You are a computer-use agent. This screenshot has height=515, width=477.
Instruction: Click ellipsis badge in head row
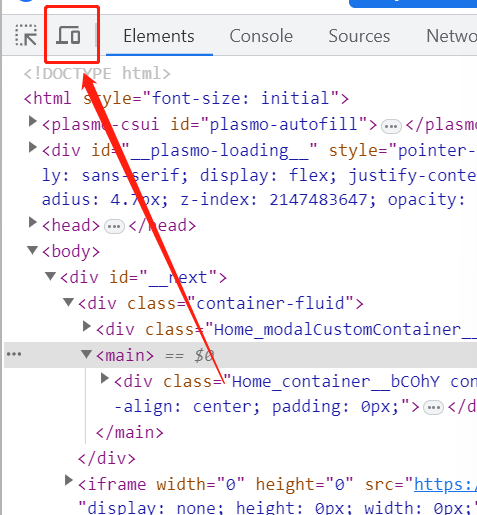pyautogui.click(x=114, y=227)
